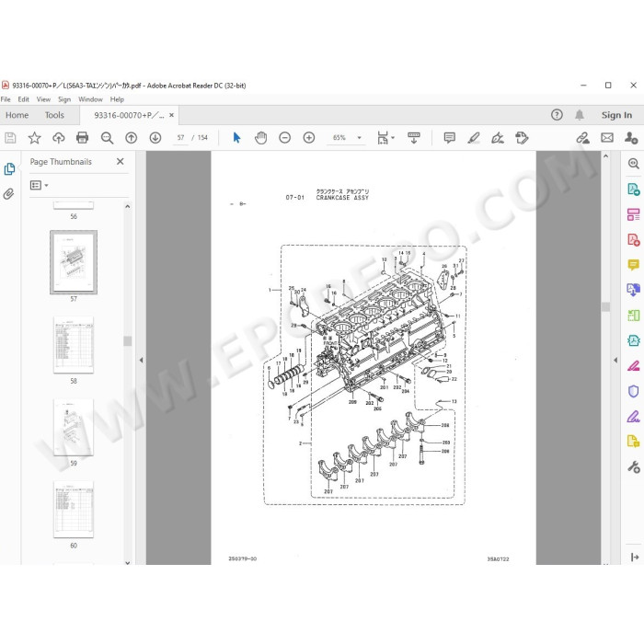Click the Sign In link
Image resolution: width=644 pixels, height=644 pixels.
click(x=616, y=115)
